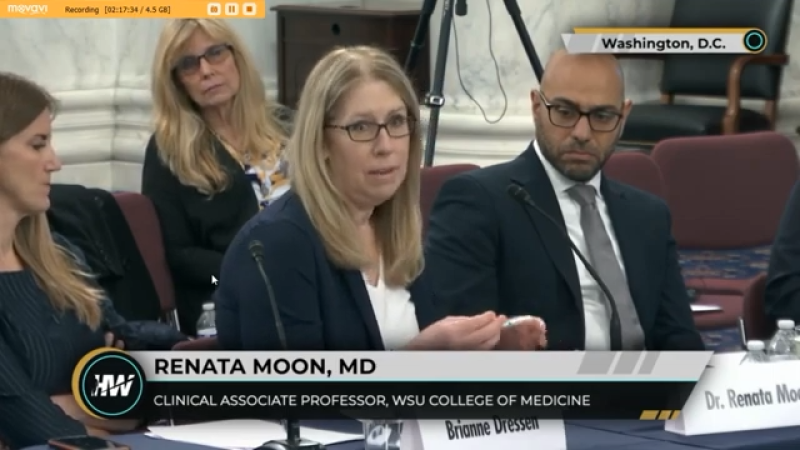The image size is (800, 450).
Task: Click the Clinical Associate Professor subtitle text
Action: point(372,401)
